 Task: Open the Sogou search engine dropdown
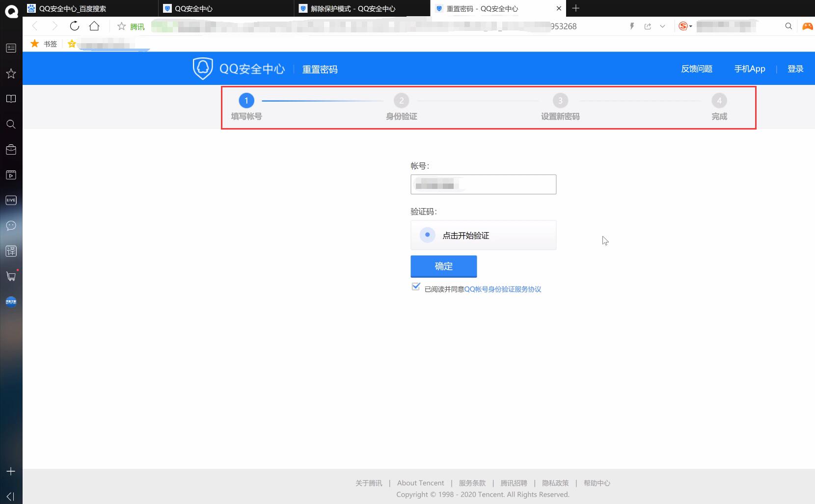[x=685, y=26]
